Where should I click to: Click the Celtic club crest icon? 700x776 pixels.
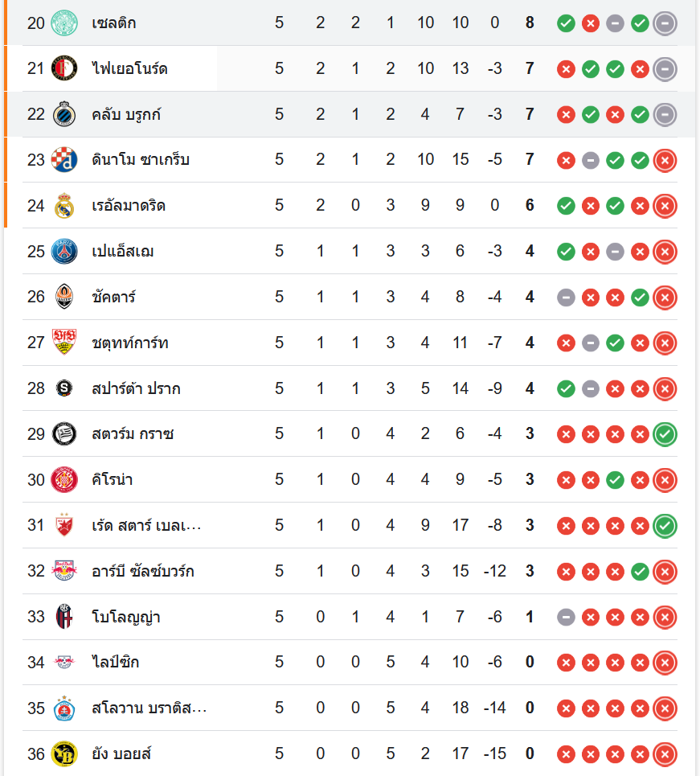63,23
